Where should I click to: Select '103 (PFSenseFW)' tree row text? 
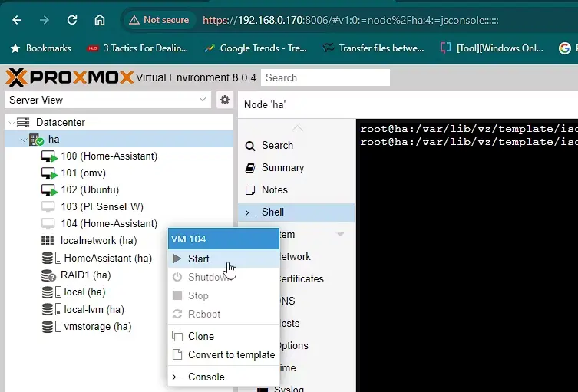102,206
